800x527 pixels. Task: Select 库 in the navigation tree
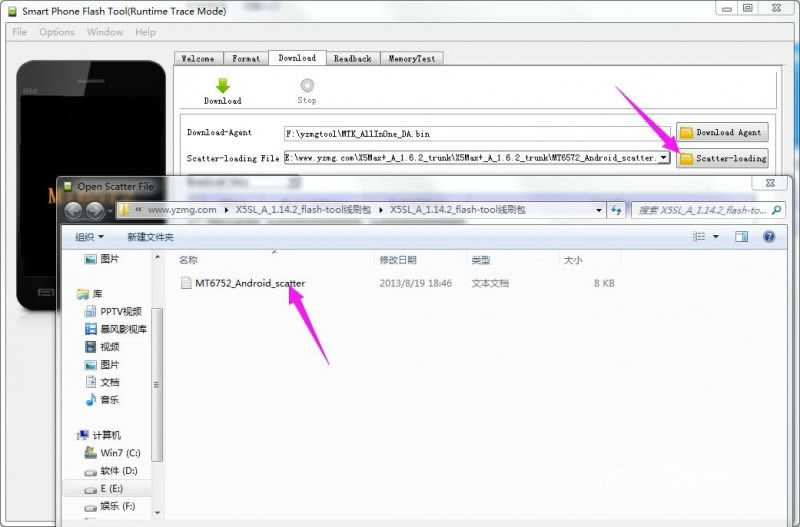[97, 294]
